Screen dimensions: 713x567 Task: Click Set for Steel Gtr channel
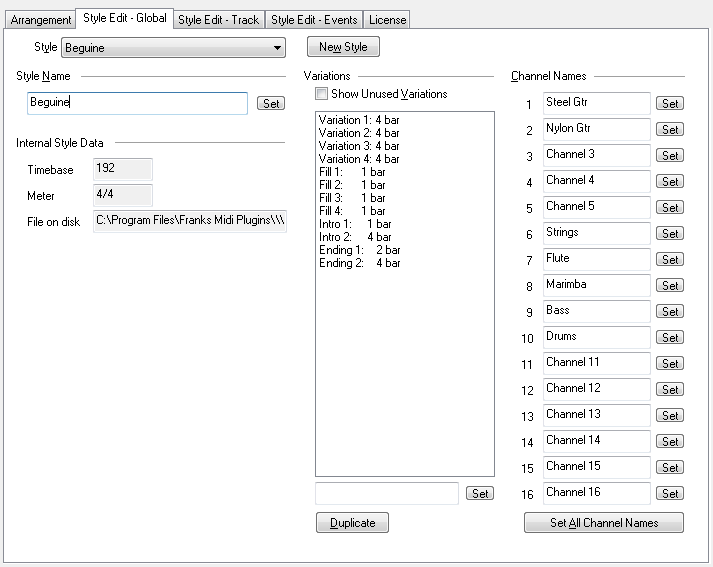670,104
